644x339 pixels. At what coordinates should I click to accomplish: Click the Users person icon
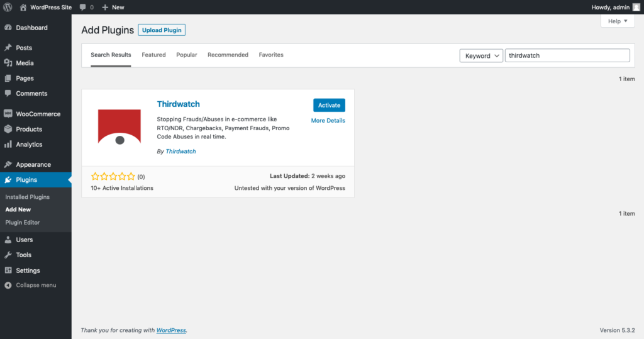tap(8, 240)
